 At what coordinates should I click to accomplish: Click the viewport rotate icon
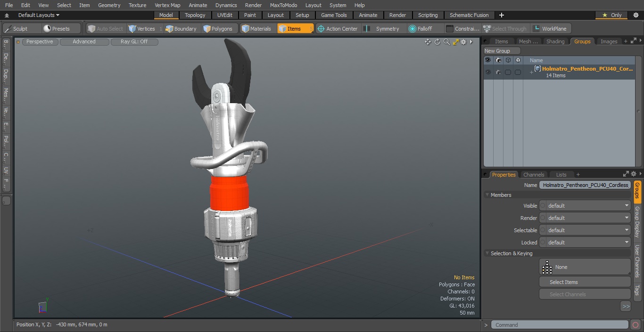[437, 42]
